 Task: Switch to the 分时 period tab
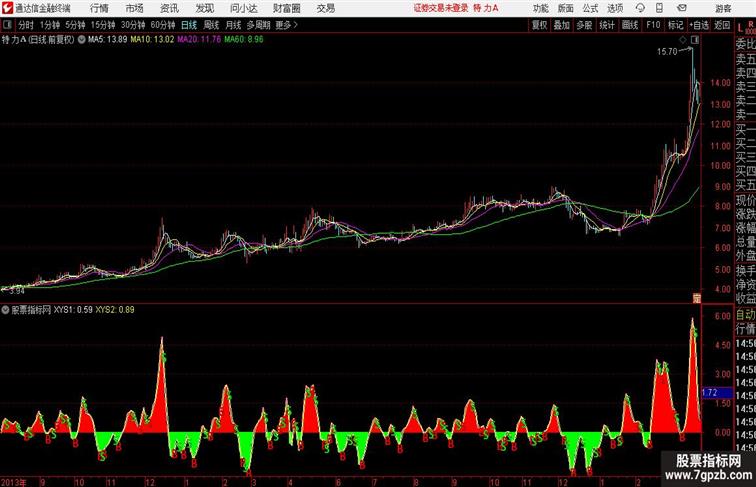pyautogui.click(x=26, y=25)
